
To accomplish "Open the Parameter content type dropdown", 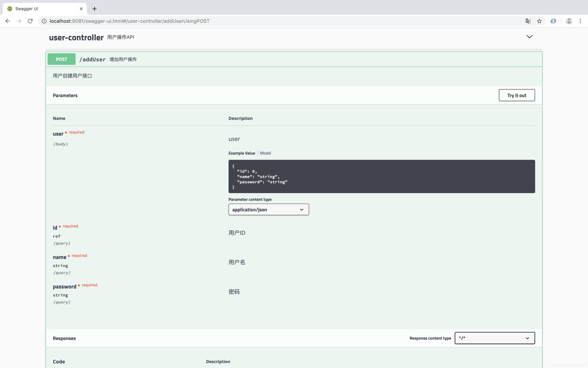I will coord(268,210).
